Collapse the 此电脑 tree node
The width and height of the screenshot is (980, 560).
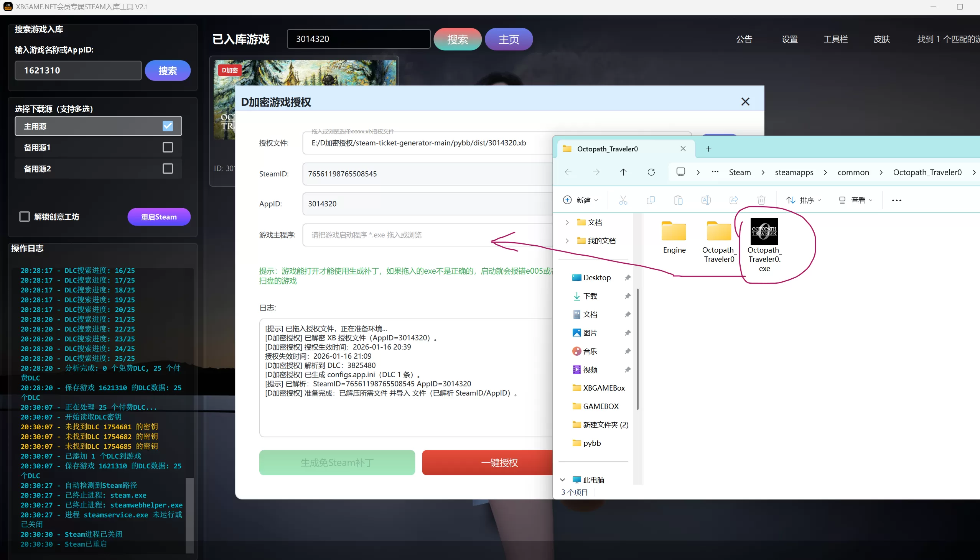pos(563,480)
